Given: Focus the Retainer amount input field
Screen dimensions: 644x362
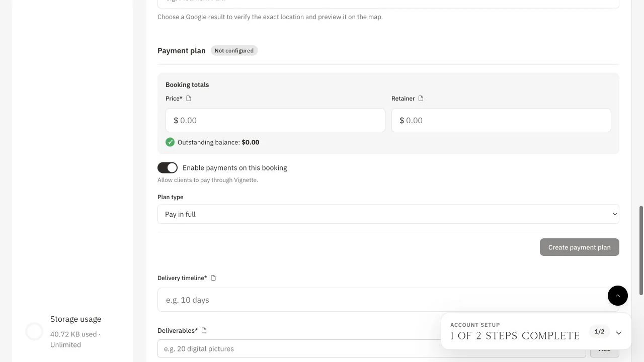Looking at the screenshot, I should pyautogui.click(x=501, y=120).
